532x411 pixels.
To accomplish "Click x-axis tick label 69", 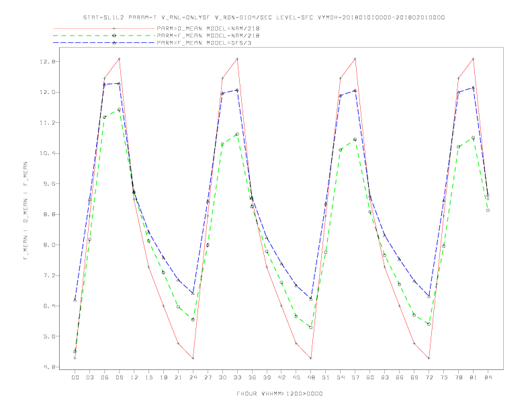I will (414, 377).
